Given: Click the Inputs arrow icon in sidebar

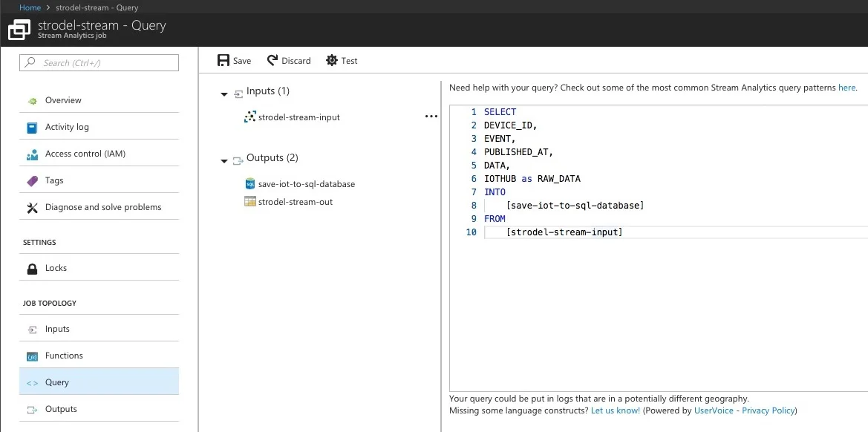Looking at the screenshot, I should coord(32,329).
